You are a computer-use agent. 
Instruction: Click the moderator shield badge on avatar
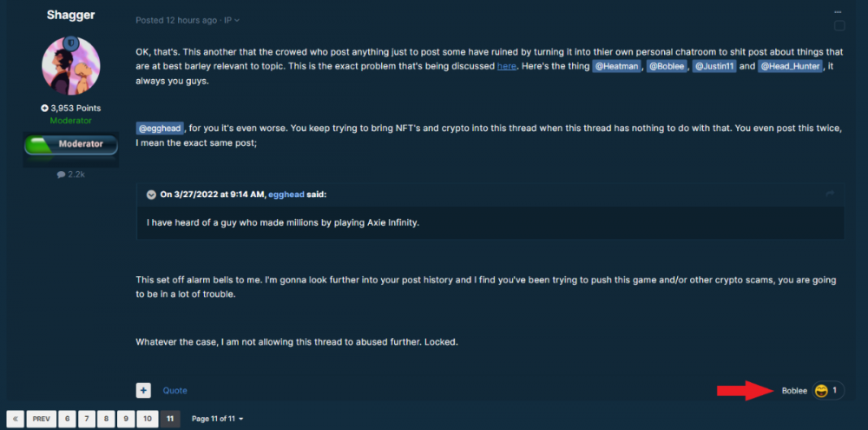coord(71,43)
